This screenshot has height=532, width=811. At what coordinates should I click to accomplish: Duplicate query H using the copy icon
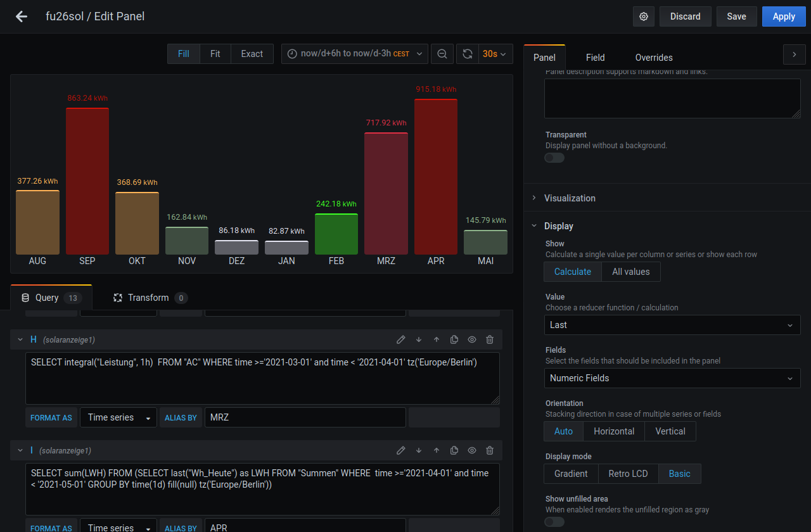454,339
